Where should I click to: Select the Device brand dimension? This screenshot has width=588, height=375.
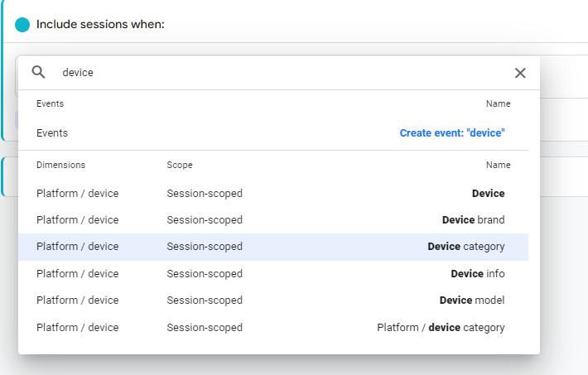(273, 220)
